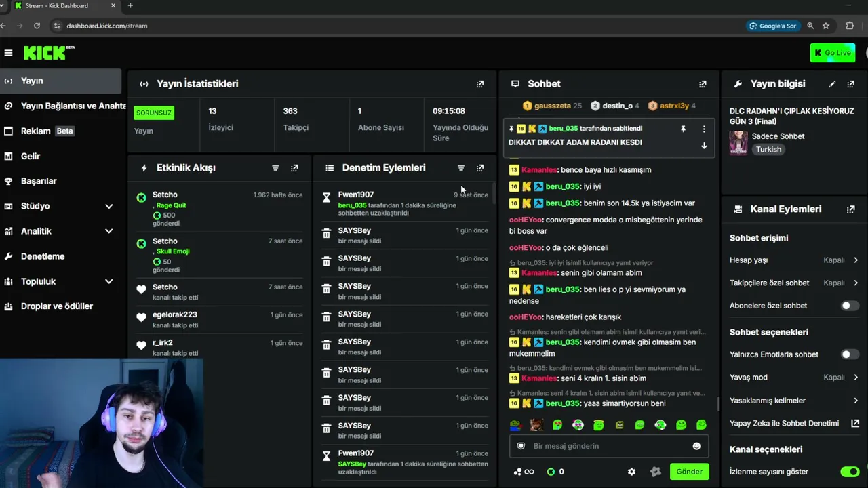868x488 pixels.
Task: Open the hamburger menu beside the Kick logo
Action: (x=8, y=53)
